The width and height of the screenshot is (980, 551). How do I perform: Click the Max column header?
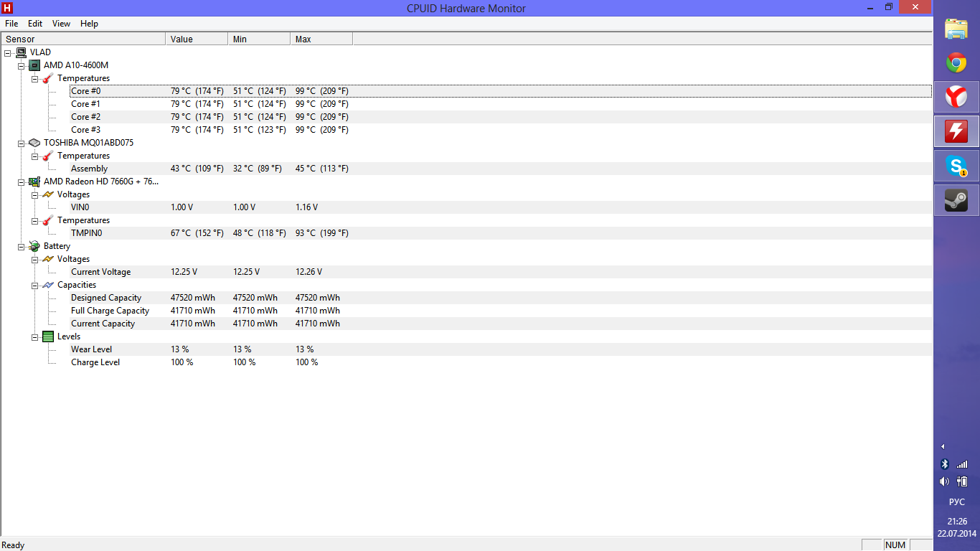click(x=321, y=39)
